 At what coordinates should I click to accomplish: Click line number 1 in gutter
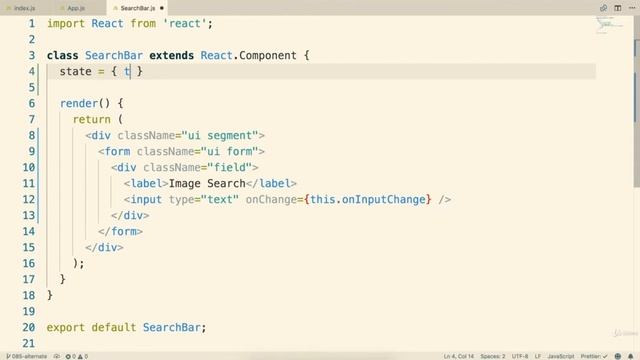[x=31, y=24]
